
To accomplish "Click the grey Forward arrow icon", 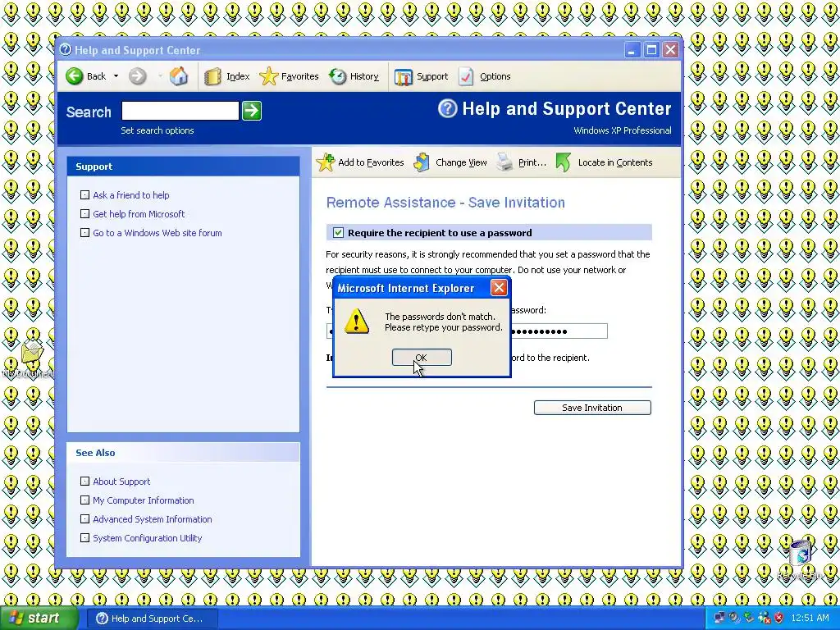I will [x=138, y=76].
